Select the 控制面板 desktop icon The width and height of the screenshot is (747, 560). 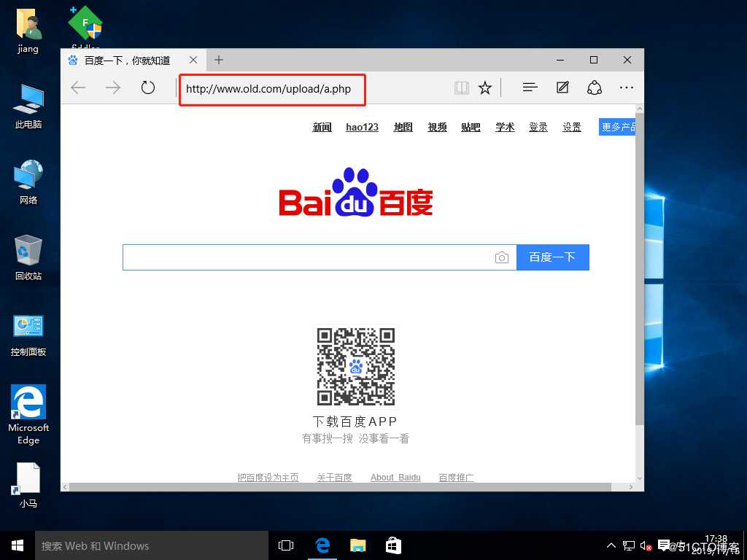tap(28, 335)
